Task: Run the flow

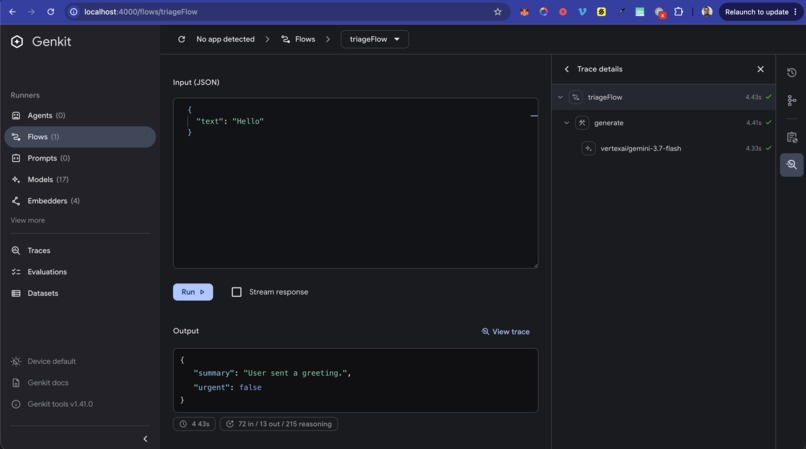Action: coord(193,292)
